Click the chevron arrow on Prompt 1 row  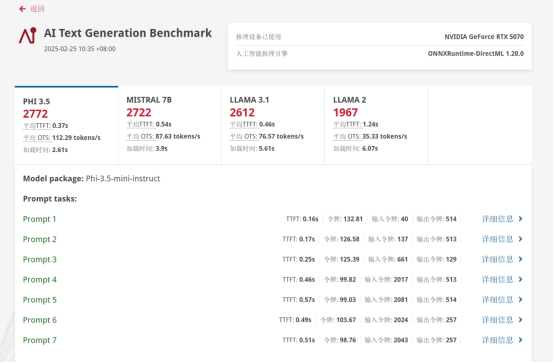tap(520, 219)
